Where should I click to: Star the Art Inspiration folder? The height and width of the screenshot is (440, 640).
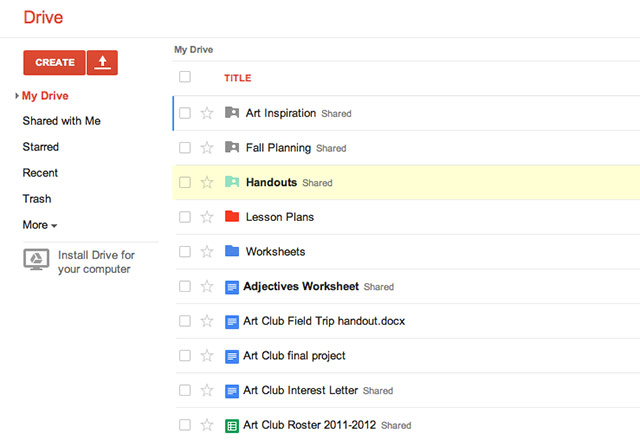coord(207,113)
